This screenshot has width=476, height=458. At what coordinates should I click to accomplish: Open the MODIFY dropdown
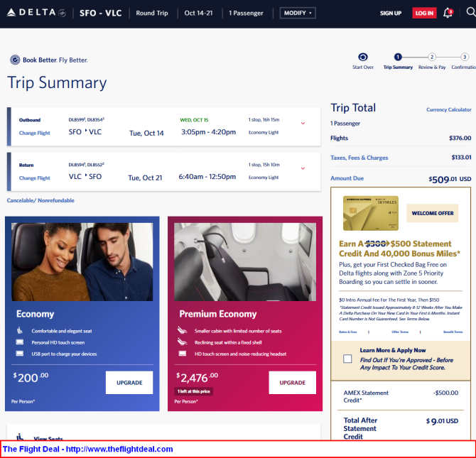pyautogui.click(x=298, y=13)
